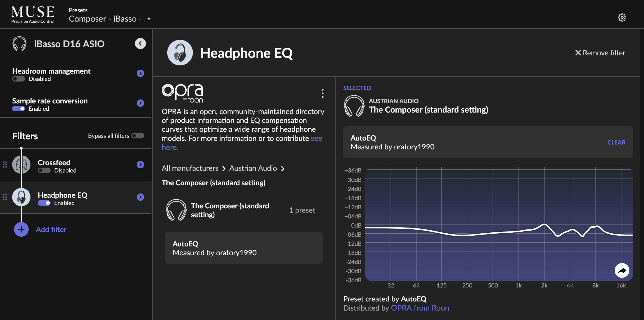Click the SELECTED heading label

357,88
